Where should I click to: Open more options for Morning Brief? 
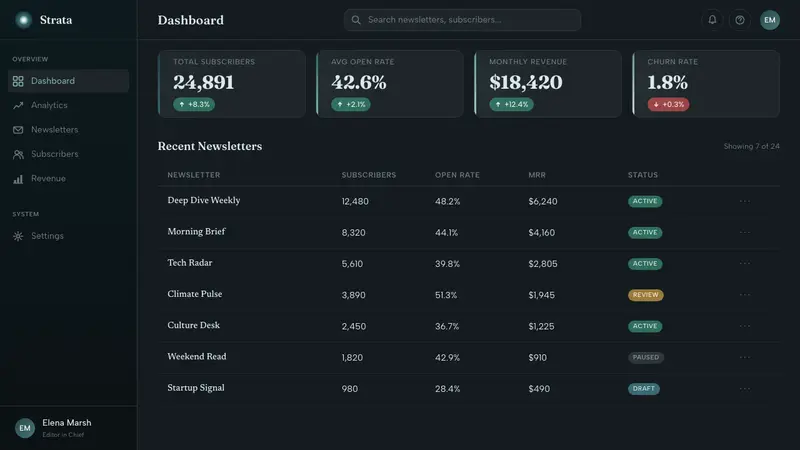click(745, 232)
